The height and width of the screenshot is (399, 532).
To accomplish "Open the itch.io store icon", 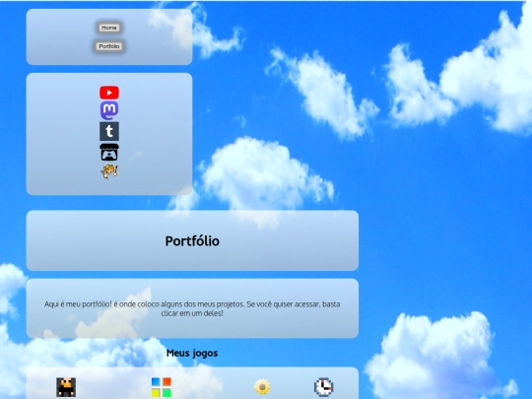I will pos(109,152).
